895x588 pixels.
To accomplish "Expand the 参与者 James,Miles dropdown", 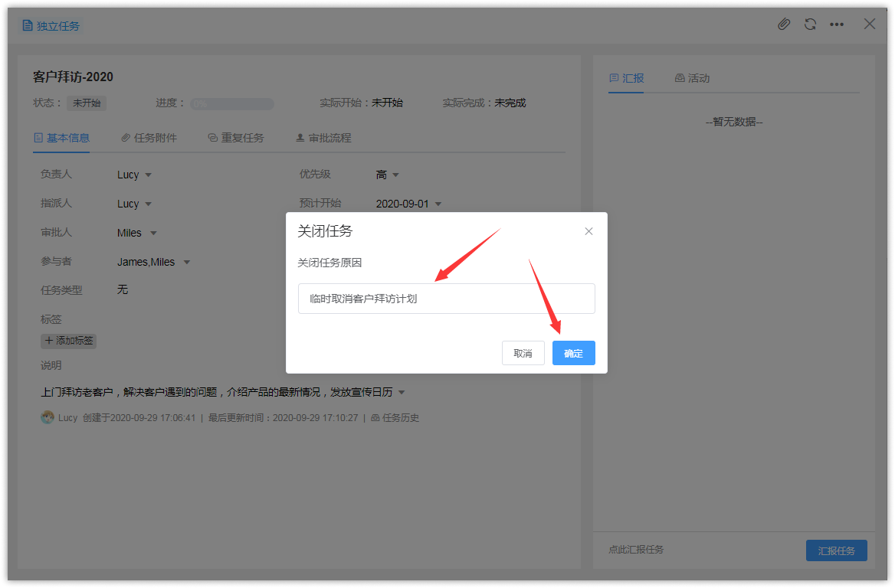I will click(153, 262).
